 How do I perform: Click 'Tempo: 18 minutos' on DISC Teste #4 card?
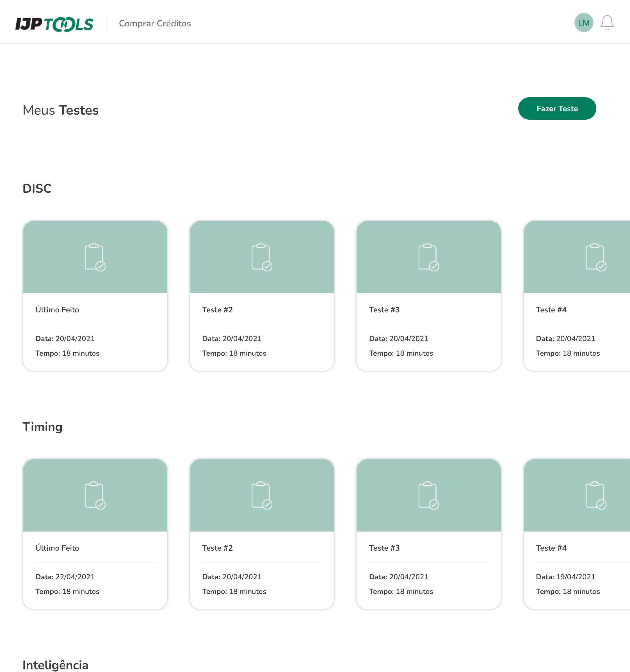click(568, 353)
